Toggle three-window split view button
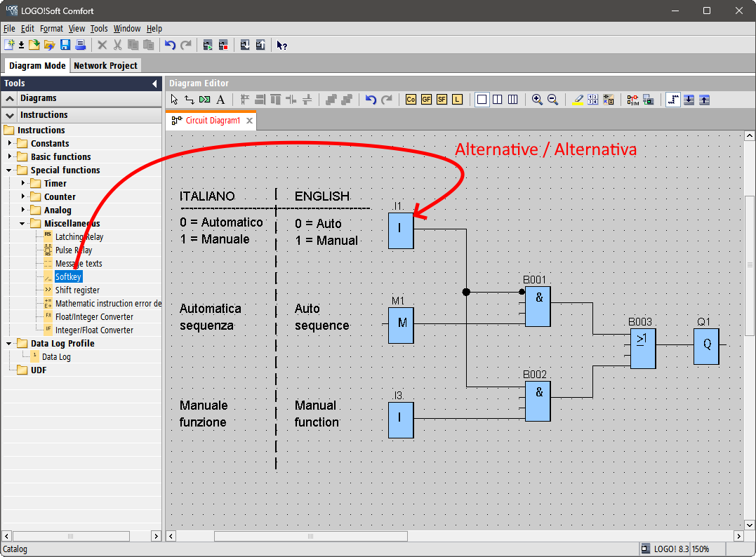Viewport: 756px width, 557px height. pyautogui.click(x=513, y=100)
